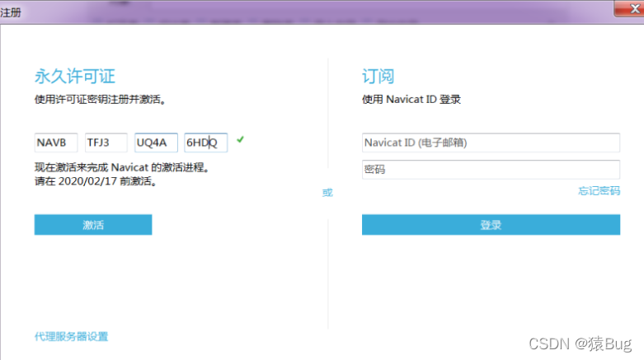
Task: Click the green checkmark validation icon
Action: 240,140
